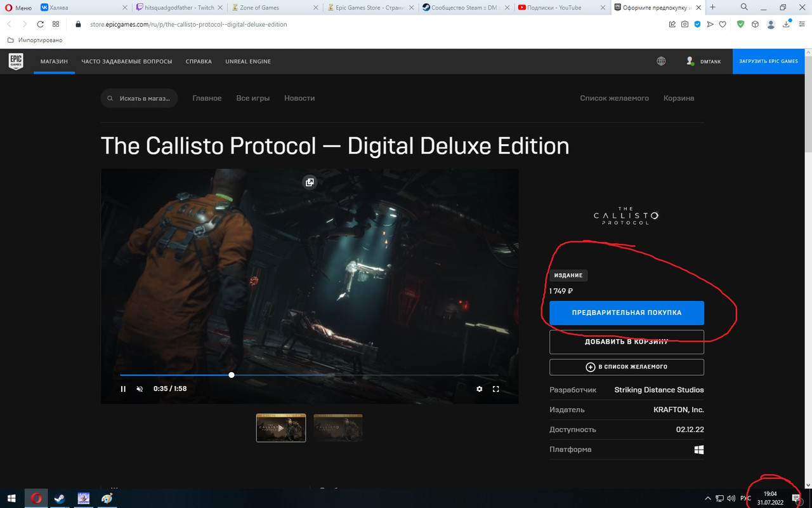Open Импортировано bookmarks folder
Viewport: 812px width, 508px height.
[x=35, y=40]
